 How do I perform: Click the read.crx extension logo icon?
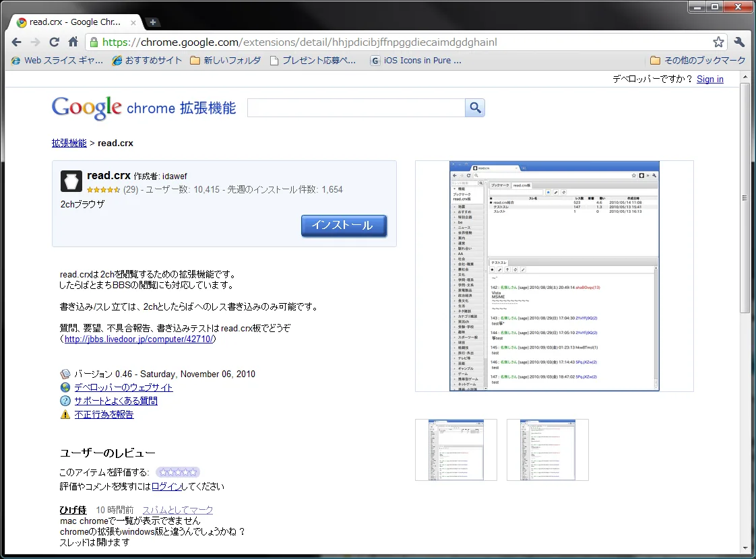(x=71, y=181)
